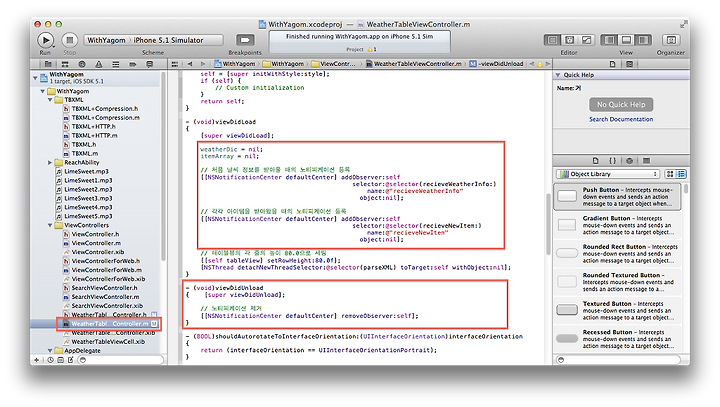Screen dimensions: 720x407
Task: Toggle the Breakpoints button
Action: pyautogui.click(x=245, y=40)
